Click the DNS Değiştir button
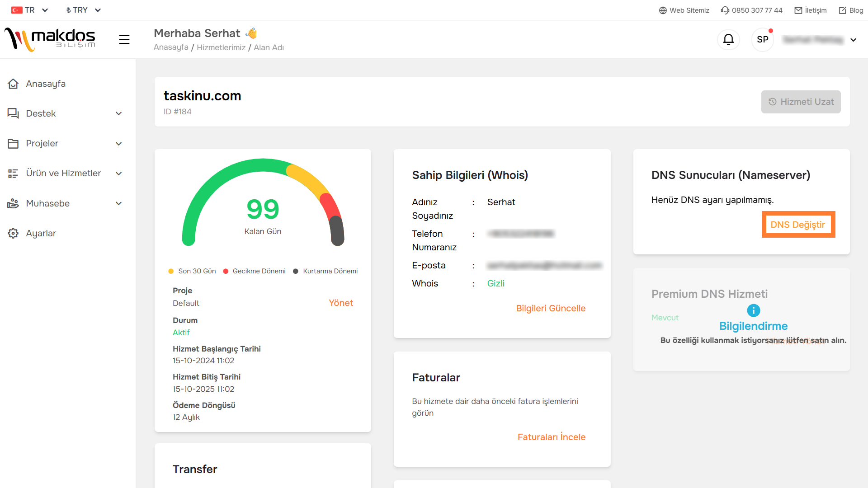 click(798, 225)
